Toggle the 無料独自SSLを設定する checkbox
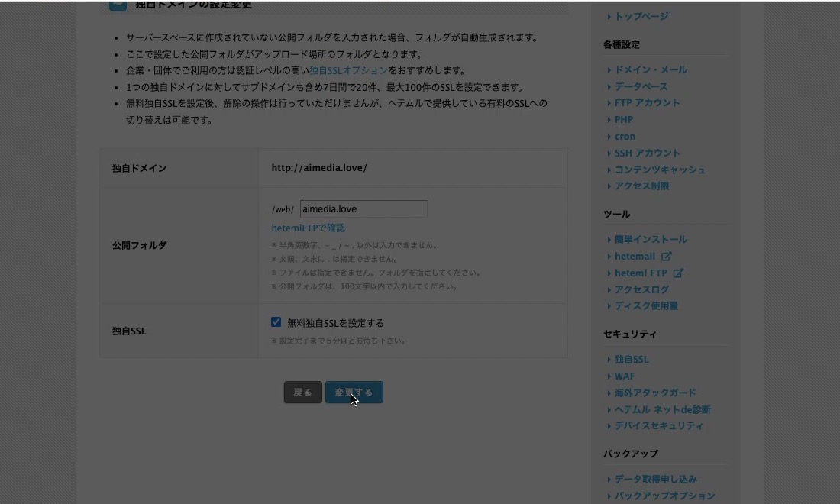This screenshot has height=504, width=840. click(276, 322)
